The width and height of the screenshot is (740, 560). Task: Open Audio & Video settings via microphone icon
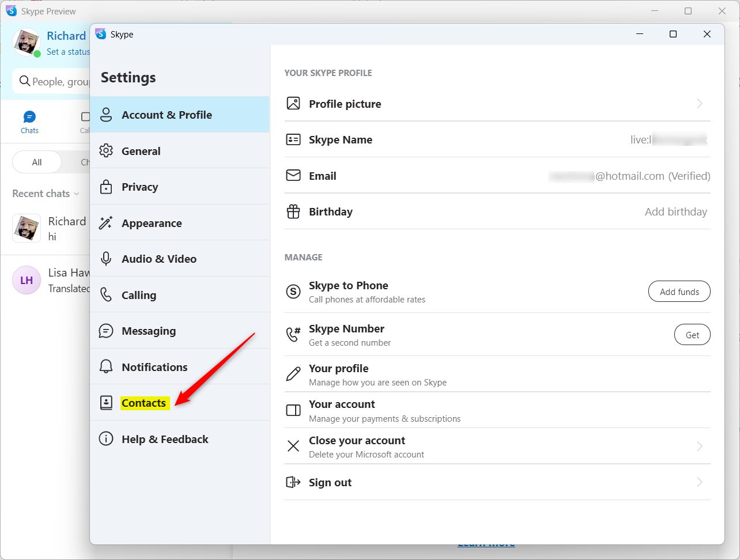106,259
